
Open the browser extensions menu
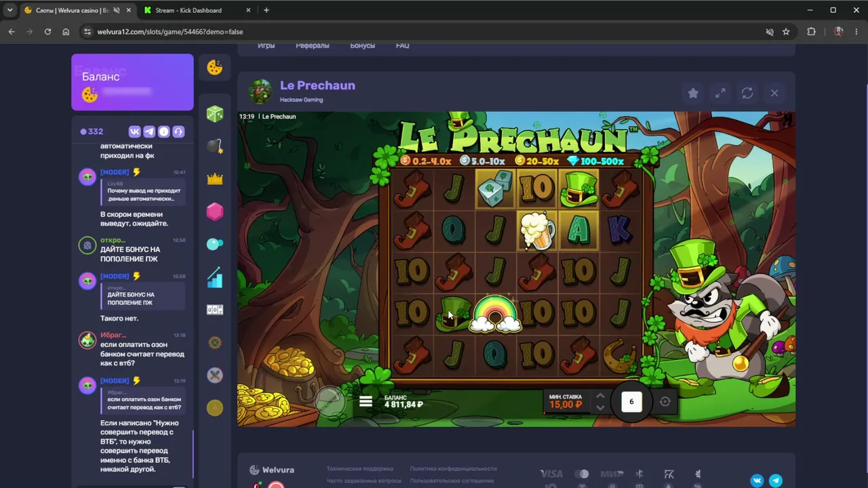pos(811,32)
